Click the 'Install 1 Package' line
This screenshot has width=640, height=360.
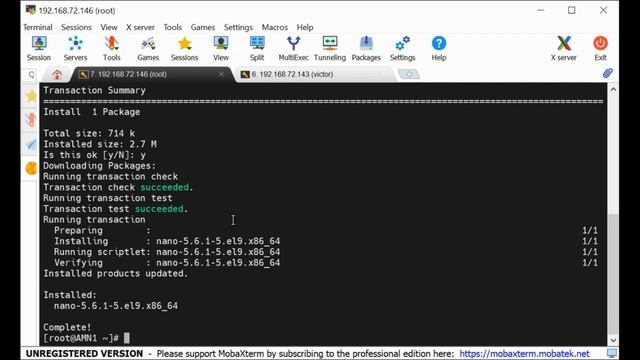coord(91,112)
